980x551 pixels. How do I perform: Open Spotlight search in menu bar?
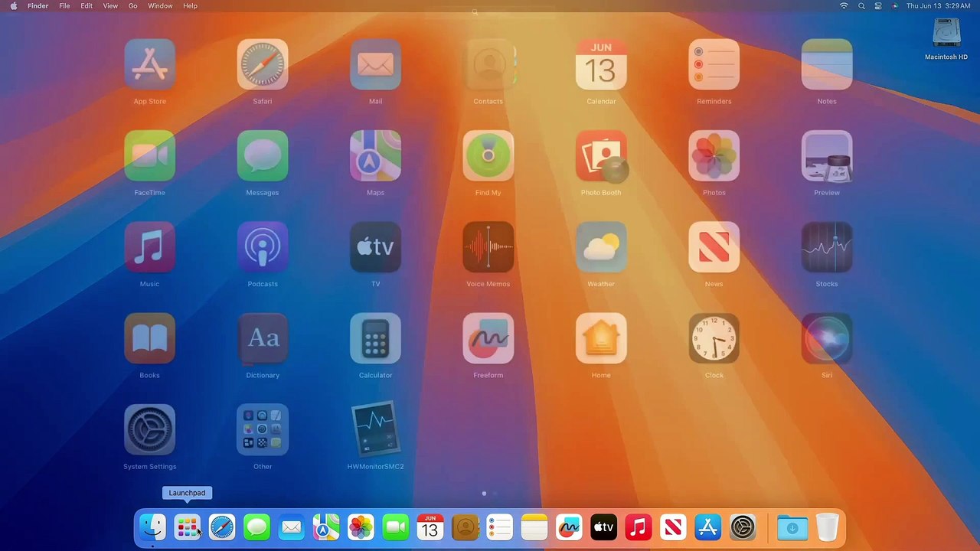coord(861,6)
